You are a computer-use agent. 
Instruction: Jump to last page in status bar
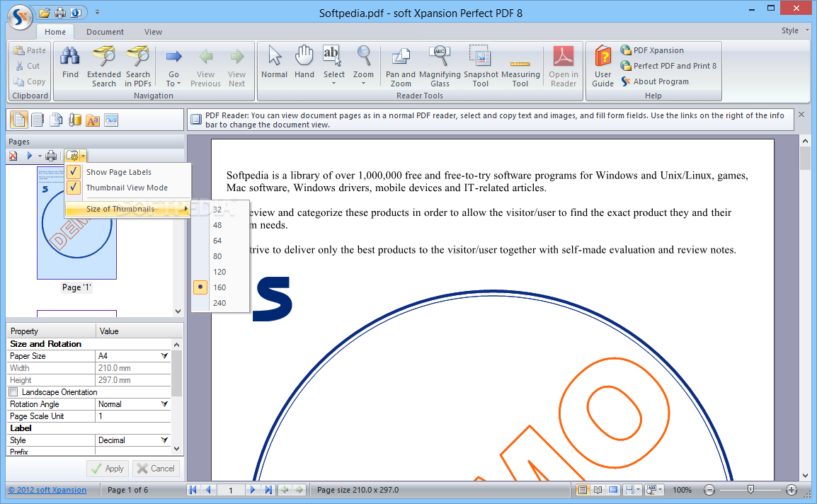(x=268, y=490)
